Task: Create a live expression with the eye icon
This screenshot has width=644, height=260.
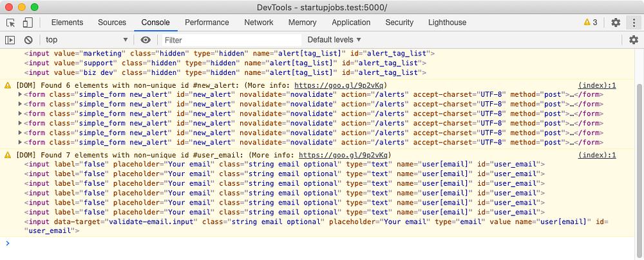Action: (x=146, y=40)
